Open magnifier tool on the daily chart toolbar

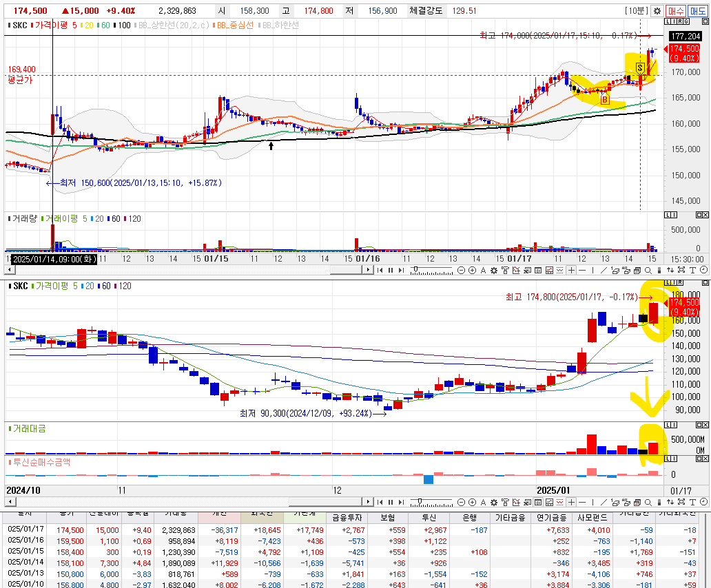pyautogui.click(x=648, y=503)
